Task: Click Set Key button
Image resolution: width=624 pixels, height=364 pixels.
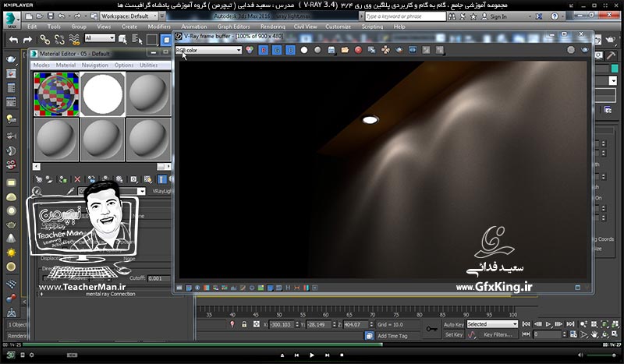Action: [x=454, y=334]
